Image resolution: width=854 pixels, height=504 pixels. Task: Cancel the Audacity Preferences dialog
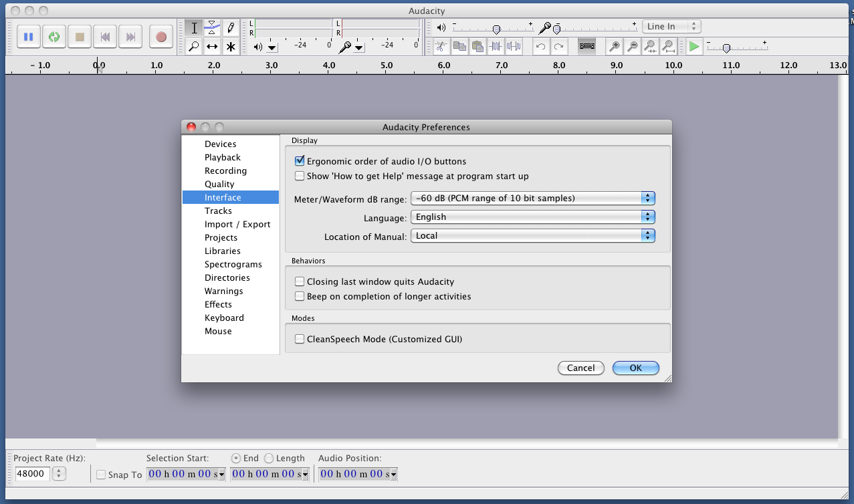point(580,368)
